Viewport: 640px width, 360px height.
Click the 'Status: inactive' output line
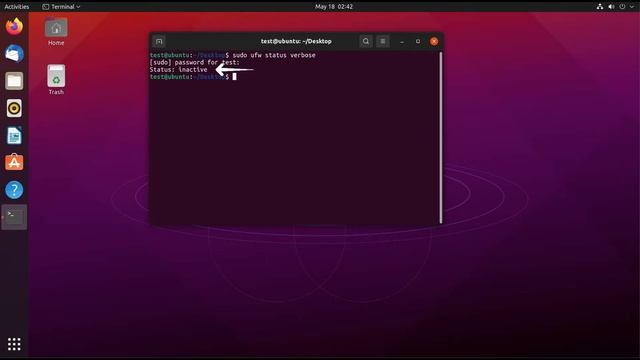pyautogui.click(x=178, y=70)
